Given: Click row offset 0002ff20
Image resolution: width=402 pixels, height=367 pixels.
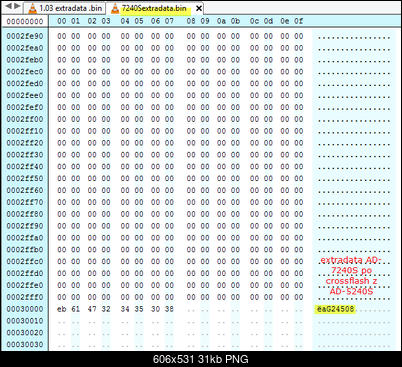Looking at the screenshot, I should click(x=25, y=143).
